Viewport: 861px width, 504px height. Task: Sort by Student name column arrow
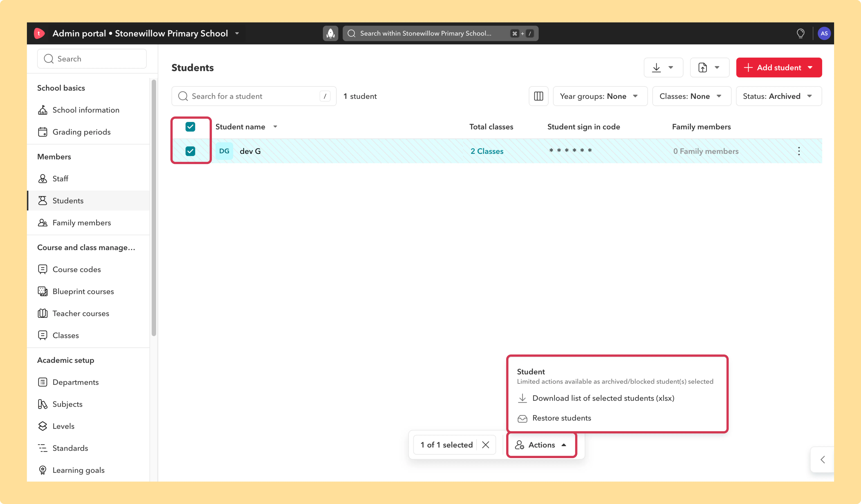click(x=275, y=127)
